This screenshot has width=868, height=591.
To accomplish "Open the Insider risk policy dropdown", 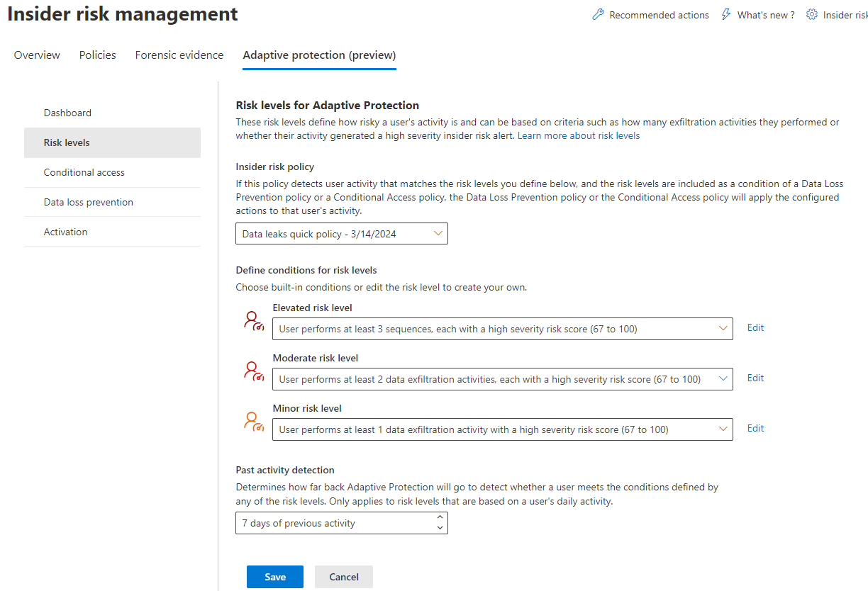I will pyautogui.click(x=341, y=234).
